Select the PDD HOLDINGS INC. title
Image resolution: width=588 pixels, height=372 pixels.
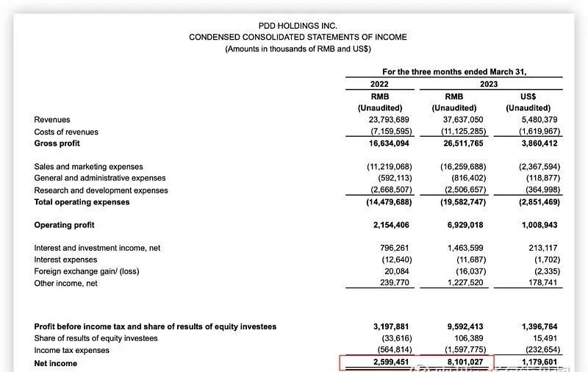pos(298,26)
